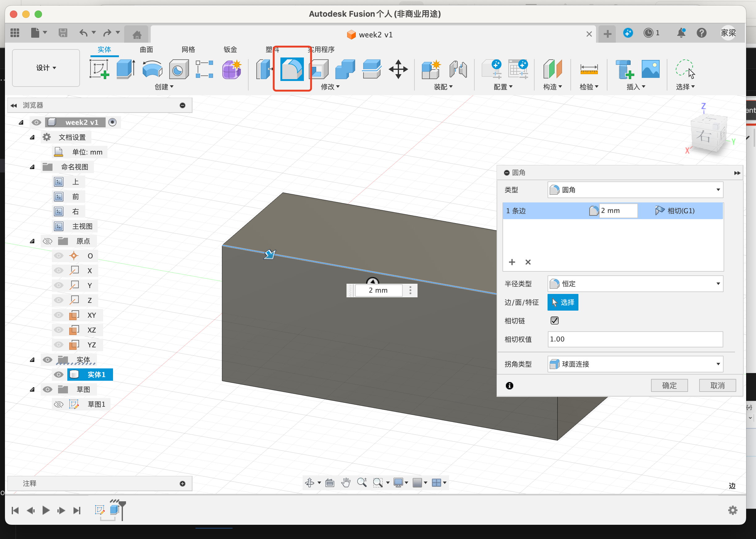Show 草图1 using its eye icon
This screenshot has height=539, width=756.
59,404
